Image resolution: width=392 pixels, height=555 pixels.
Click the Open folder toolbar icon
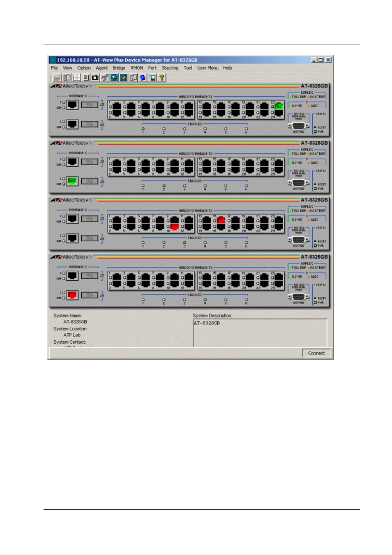pyautogui.click(x=57, y=78)
